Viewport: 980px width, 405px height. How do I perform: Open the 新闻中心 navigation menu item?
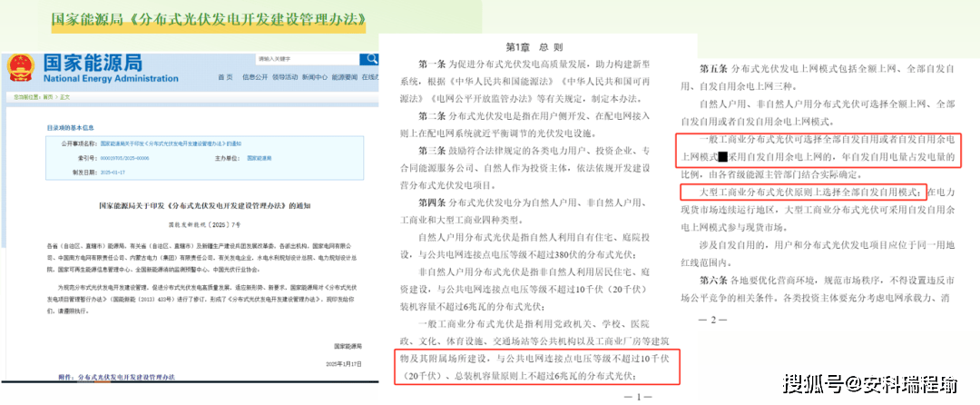tap(314, 77)
